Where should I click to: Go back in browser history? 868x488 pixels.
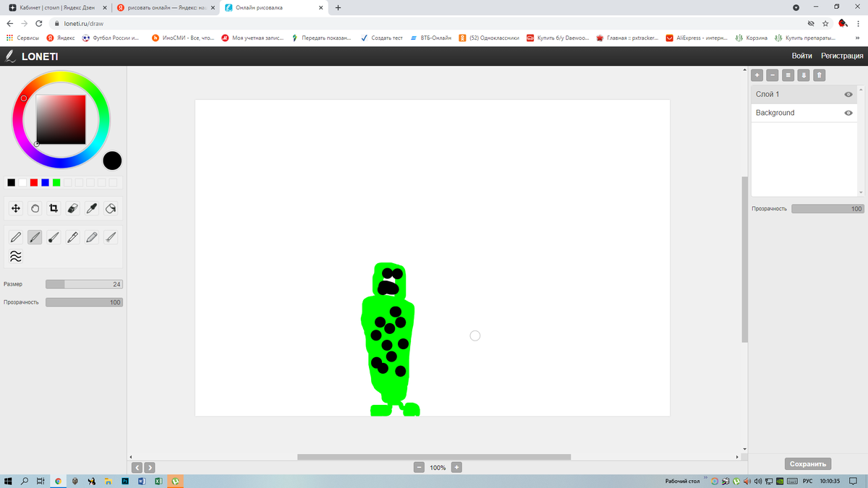click(x=9, y=23)
